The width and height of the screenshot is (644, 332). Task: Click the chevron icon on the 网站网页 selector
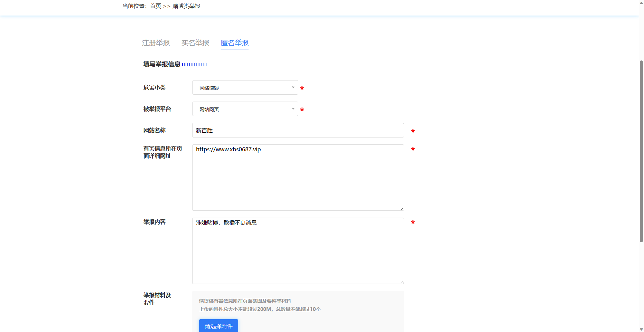292,109
